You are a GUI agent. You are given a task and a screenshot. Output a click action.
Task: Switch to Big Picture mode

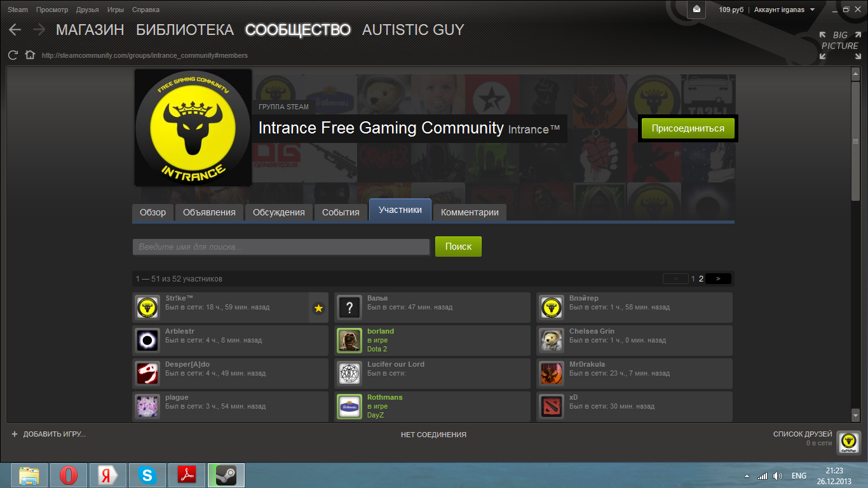pos(840,45)
